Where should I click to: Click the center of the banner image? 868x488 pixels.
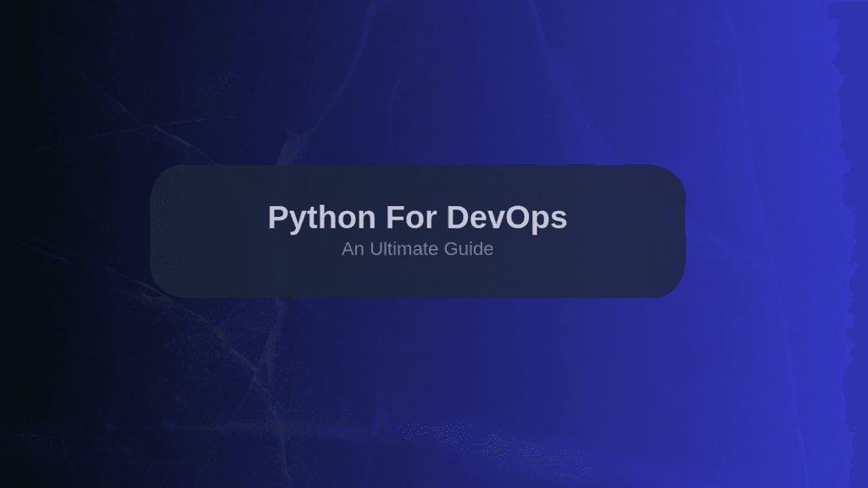(434, 244)
